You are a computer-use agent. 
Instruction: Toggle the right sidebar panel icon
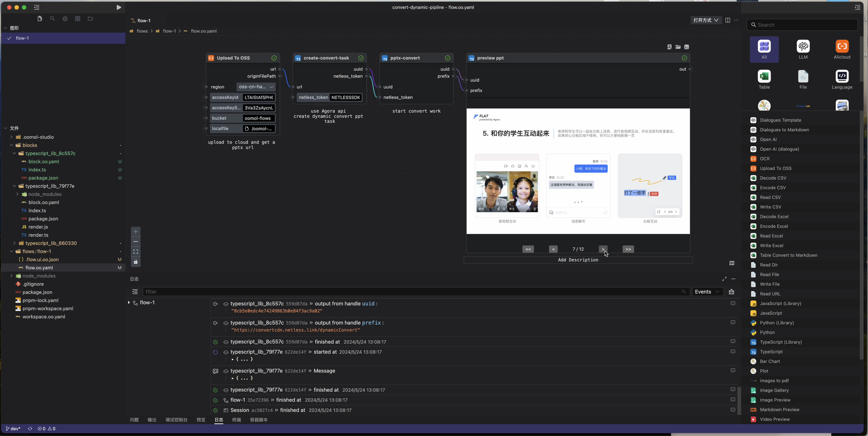pos(857,7)
